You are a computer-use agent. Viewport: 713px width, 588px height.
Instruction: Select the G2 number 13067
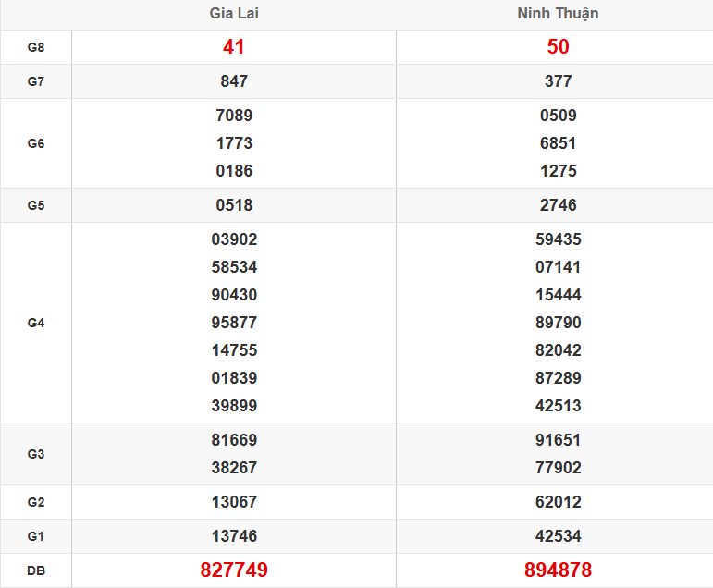click(234, 502)
